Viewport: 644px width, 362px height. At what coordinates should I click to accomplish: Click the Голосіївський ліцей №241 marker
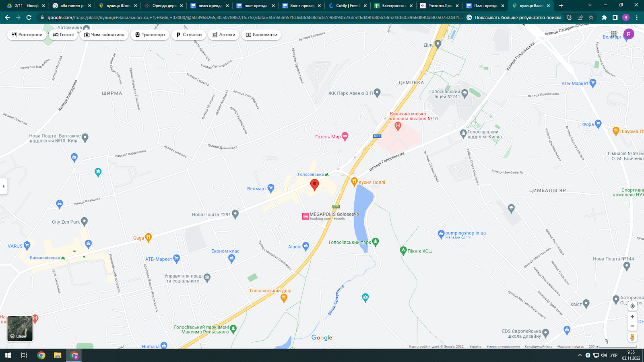click(x=465, y=94)
